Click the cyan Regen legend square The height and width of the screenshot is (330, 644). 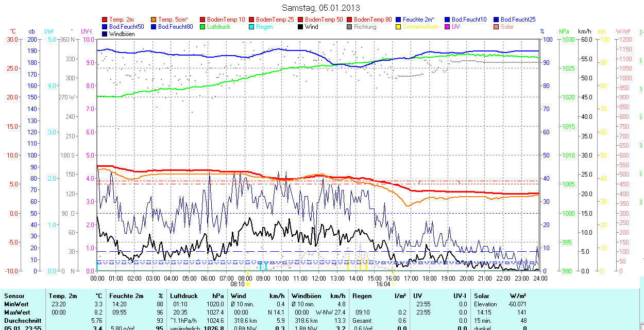(251, 27)
